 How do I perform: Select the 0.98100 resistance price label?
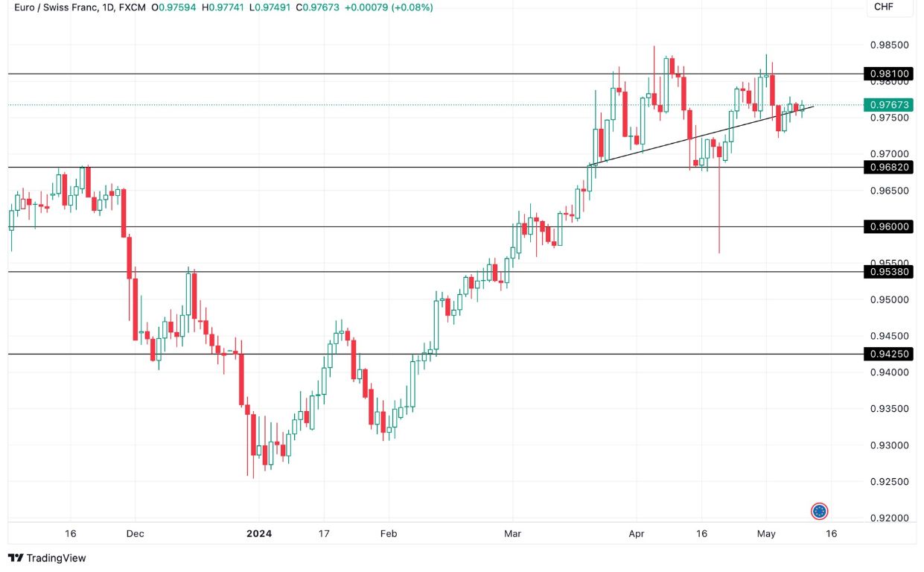[x=890, y=74]
